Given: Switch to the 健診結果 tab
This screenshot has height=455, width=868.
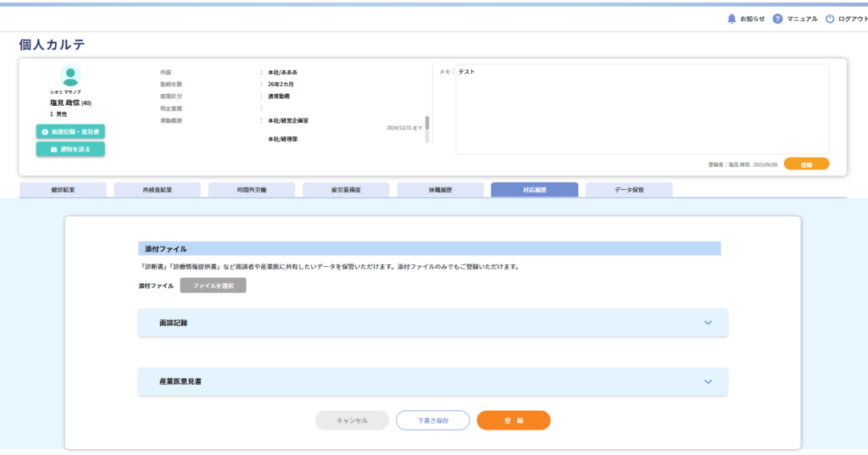Looking at the screenshot, I should [63, 190].
